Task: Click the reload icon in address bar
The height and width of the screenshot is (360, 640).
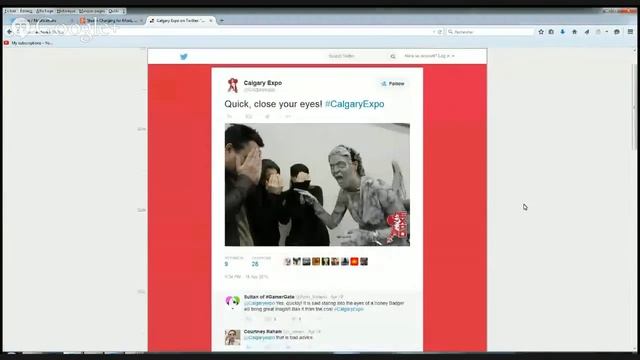Action: coord(440,31)
